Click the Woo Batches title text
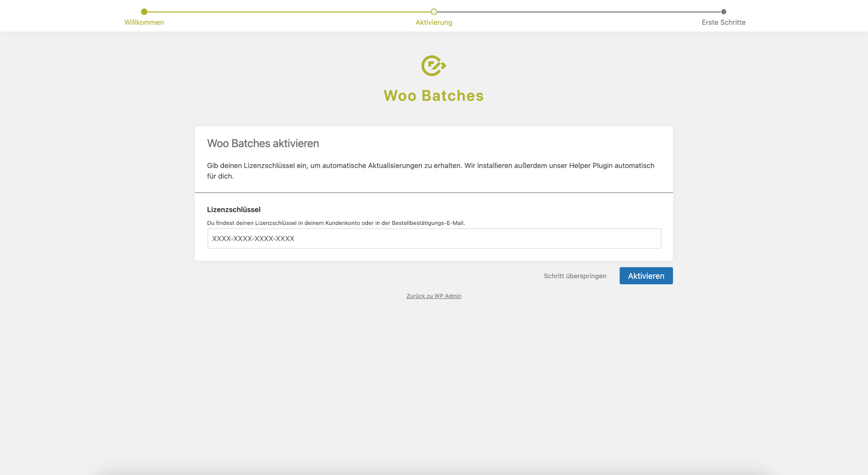Image resolution: width=868 pixels, height=475 pixels. point(434,96)
